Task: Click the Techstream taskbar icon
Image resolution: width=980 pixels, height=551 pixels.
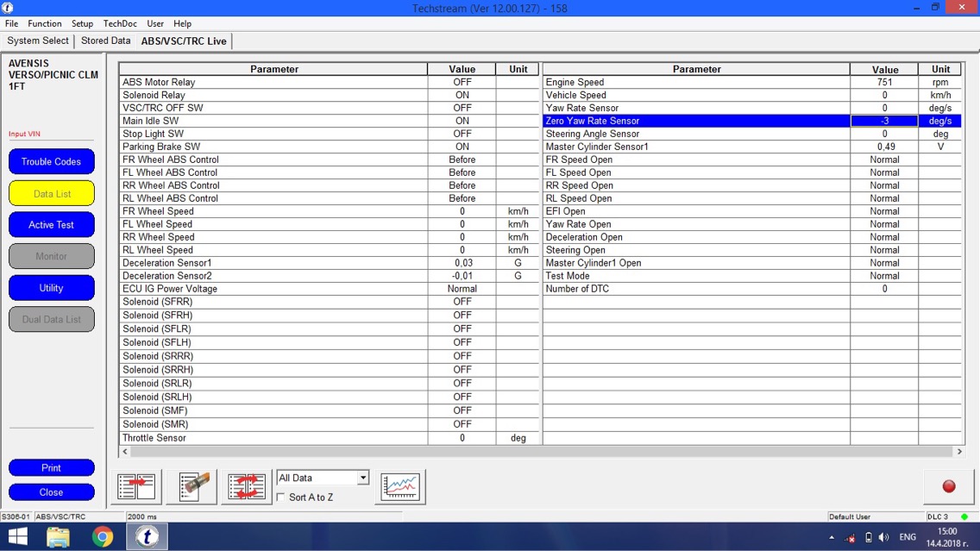Action: 147,536
